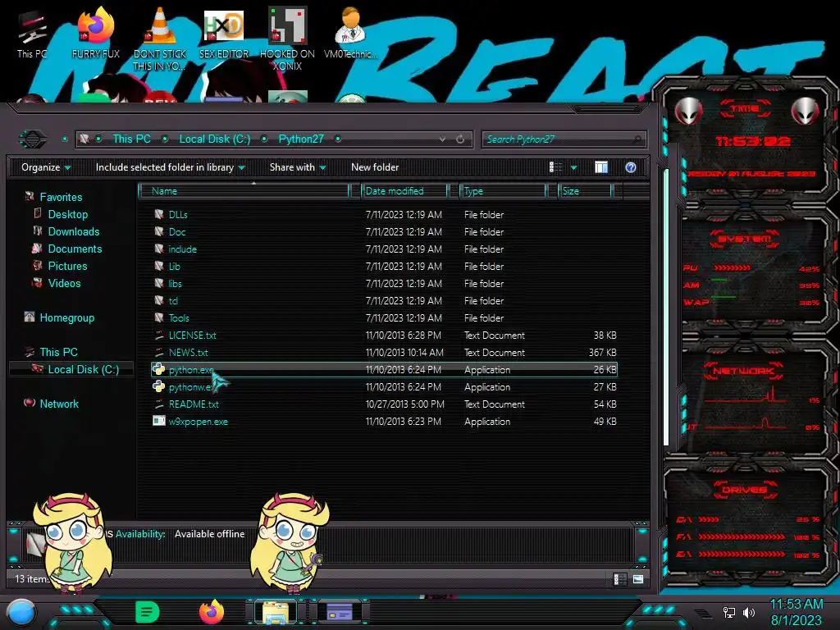840x630 pixels.
Task: Sort files by the Size column header
Action: coord(585,190)
